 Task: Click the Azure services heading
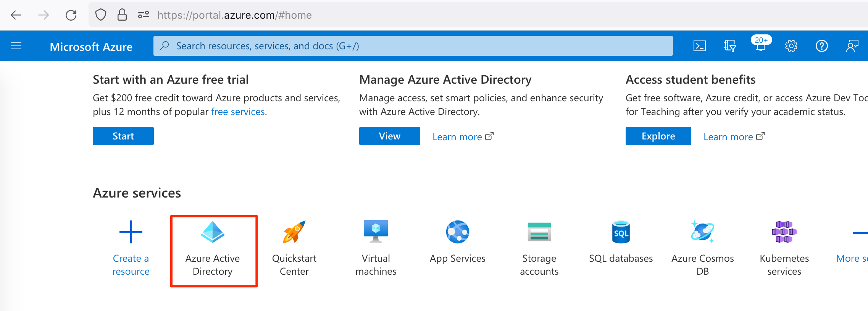coord(137,193)
